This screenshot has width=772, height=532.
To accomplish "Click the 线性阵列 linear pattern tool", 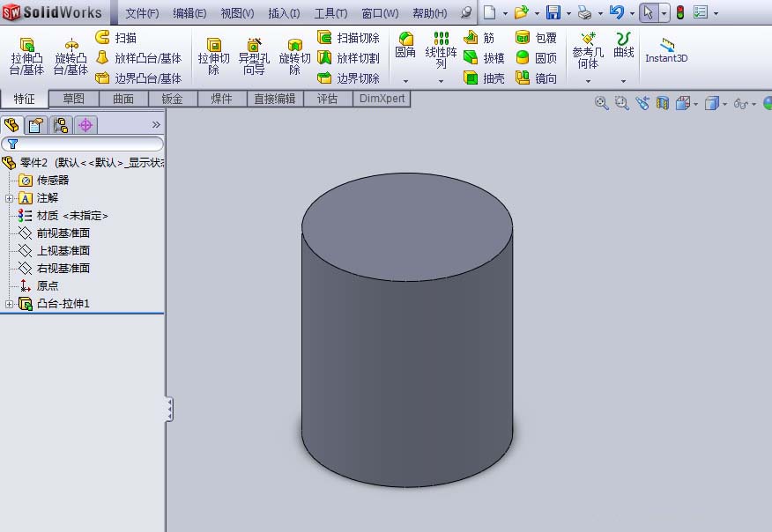I will tap(441, 49).
